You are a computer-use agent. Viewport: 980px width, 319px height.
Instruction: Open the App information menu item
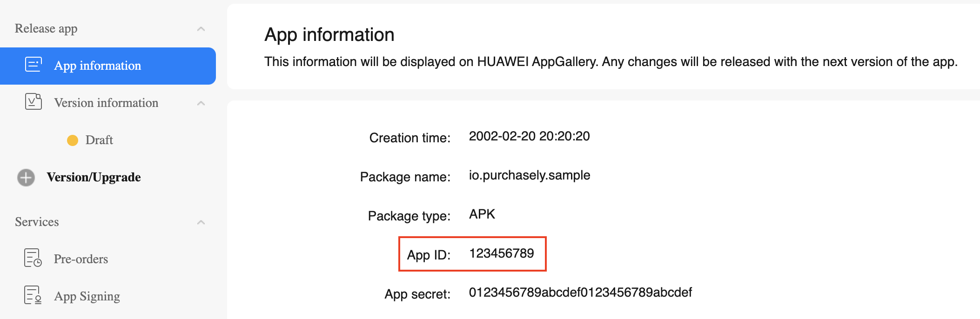pyautogui.click(x=107, y=66)
